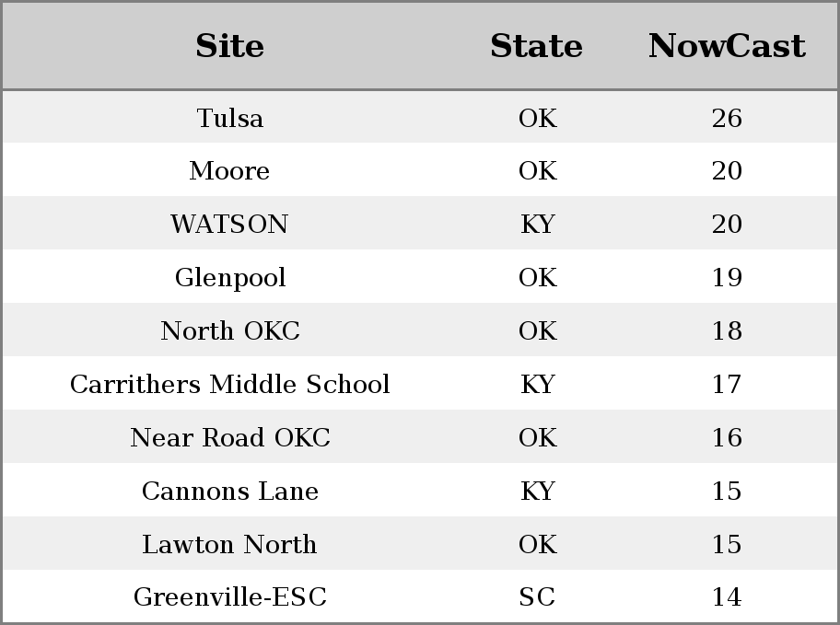Select NowCast value 19 for Glenpool
The height and width of the screenshot is (625, 840).
pos(727,277)
